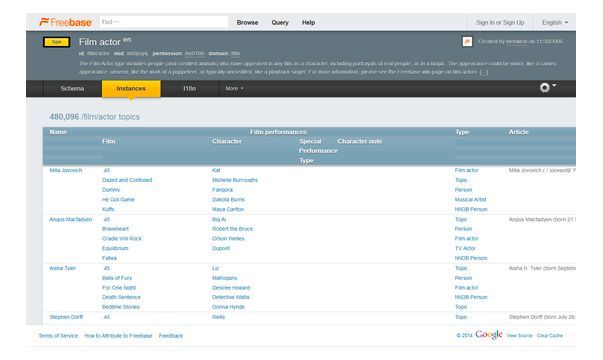The width and height of the screenshot is (603, 360).
Task: Click the Donna Hynde character link
Action: coord(228,307)
